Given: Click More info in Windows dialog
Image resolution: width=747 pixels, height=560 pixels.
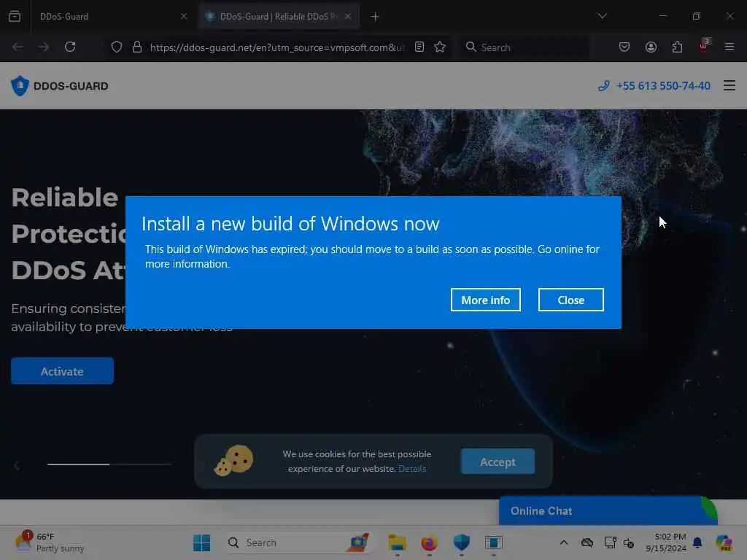Looking at the screenshot, I should coord(485,300).
